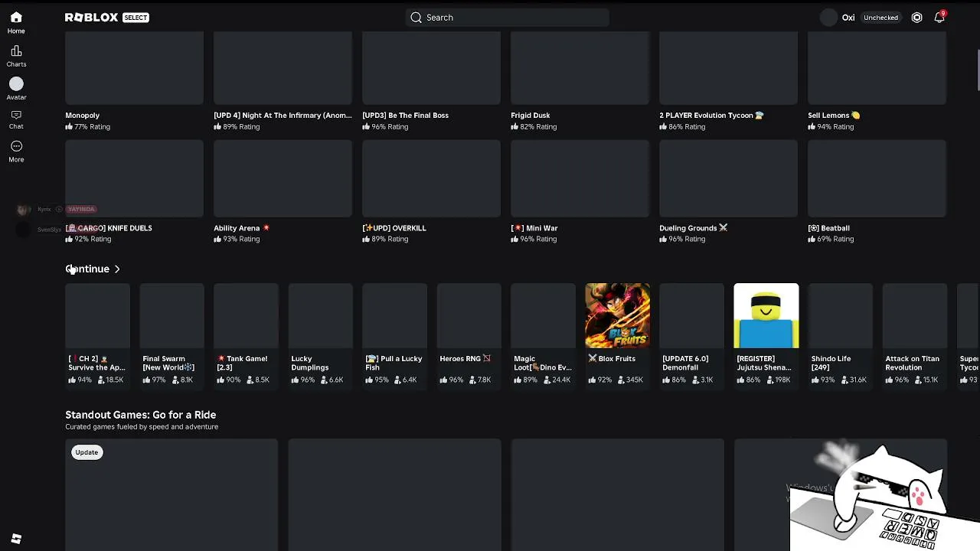Click the Unchecked status badge

pos(880,18)
